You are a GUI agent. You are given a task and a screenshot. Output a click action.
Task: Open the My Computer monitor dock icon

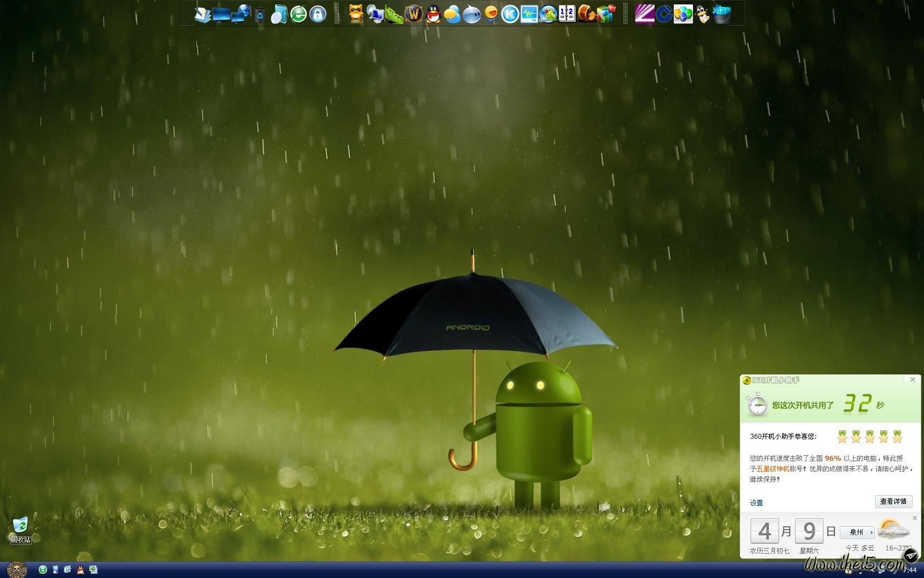coord(221,14)
